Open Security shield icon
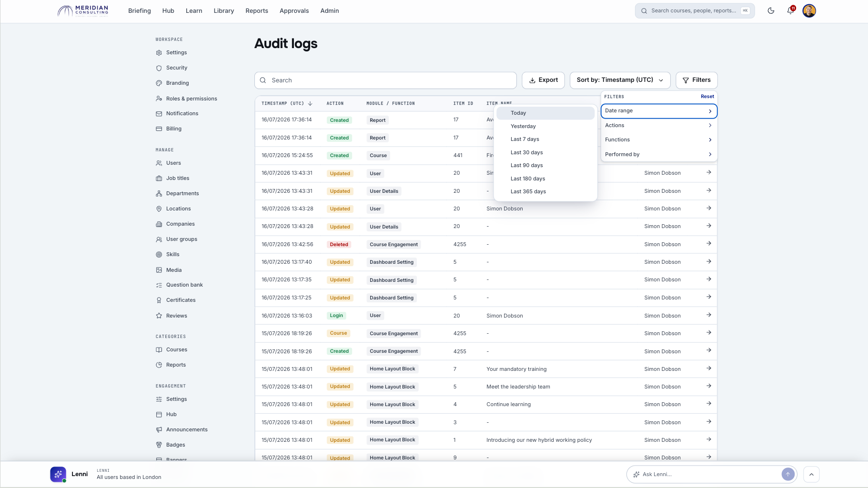 coord(159,68)
